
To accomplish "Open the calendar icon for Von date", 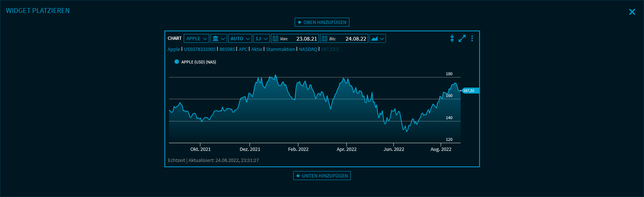I will pos(275,39).
